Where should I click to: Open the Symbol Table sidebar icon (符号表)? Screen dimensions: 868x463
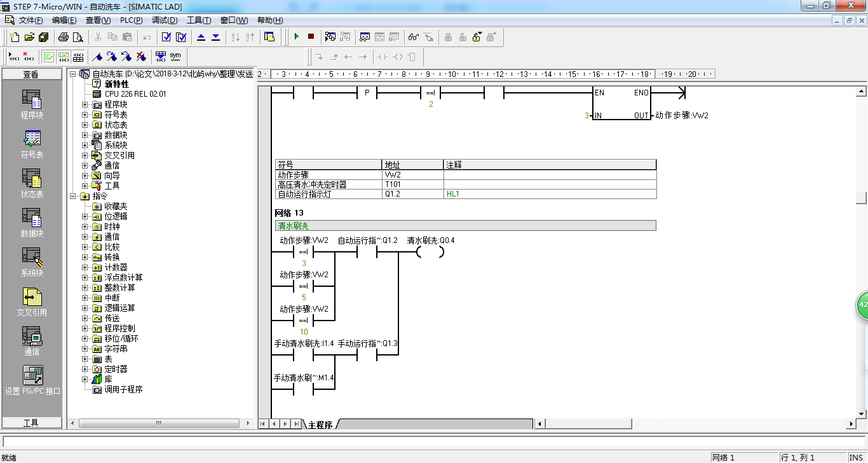point(32,144)
